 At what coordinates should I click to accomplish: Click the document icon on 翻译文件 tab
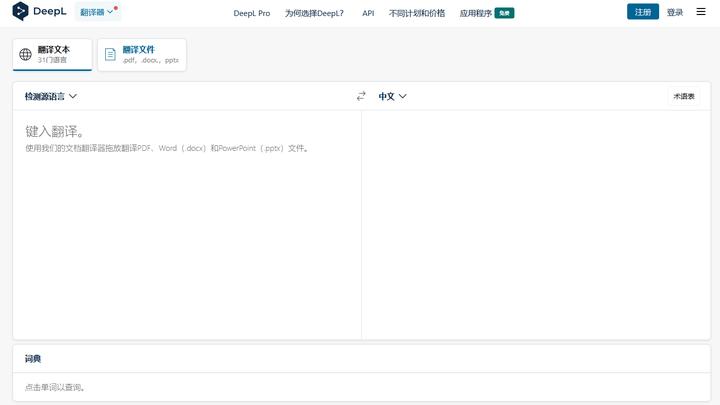click(110, 54)
